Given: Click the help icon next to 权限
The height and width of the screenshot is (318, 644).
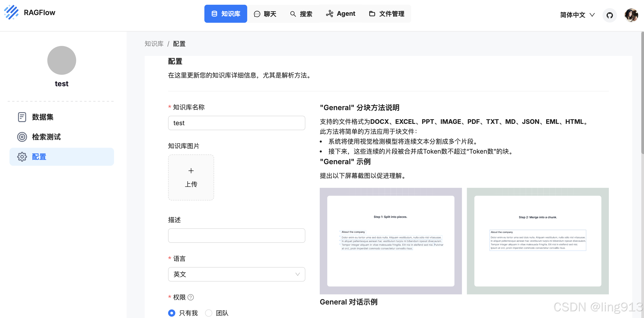Looking at the screenshot, I should [x=190, y=297].
